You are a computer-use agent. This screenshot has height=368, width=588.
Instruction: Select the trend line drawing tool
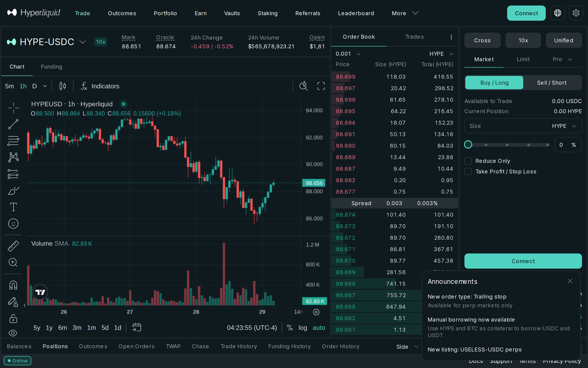(13, 124)
